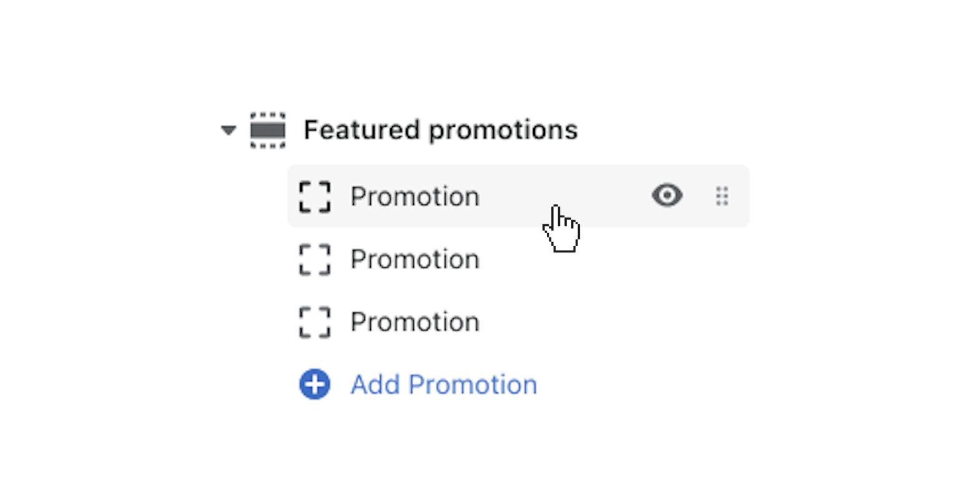Screen dimensions: 980x501
Task: Select the first Promotion block icon
Action: click(x=315, y=196)
